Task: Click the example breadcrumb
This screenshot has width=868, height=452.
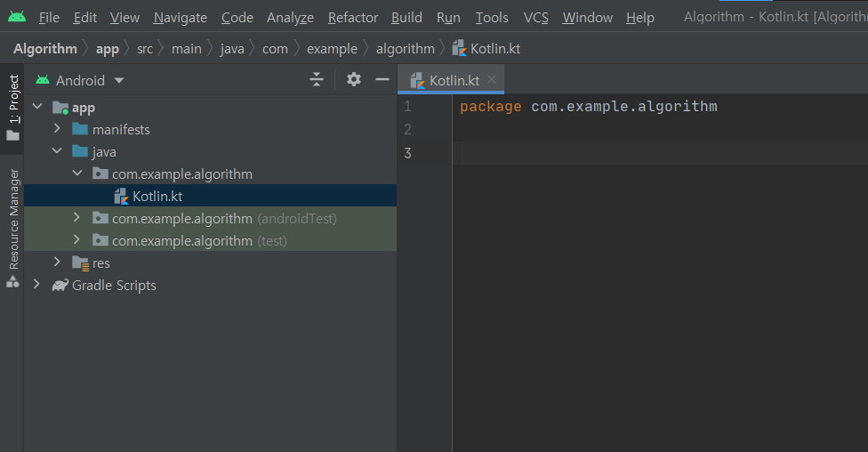Action: [332, 49]
